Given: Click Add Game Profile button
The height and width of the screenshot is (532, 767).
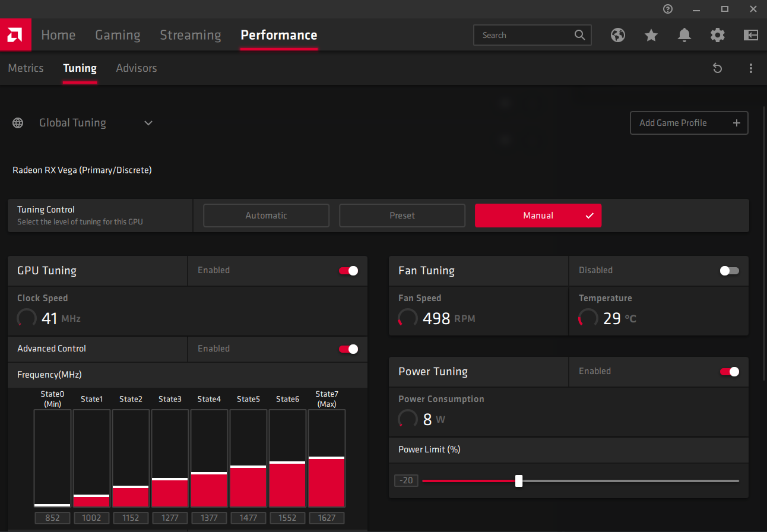Looking at the screenshot, I should 689,123.
